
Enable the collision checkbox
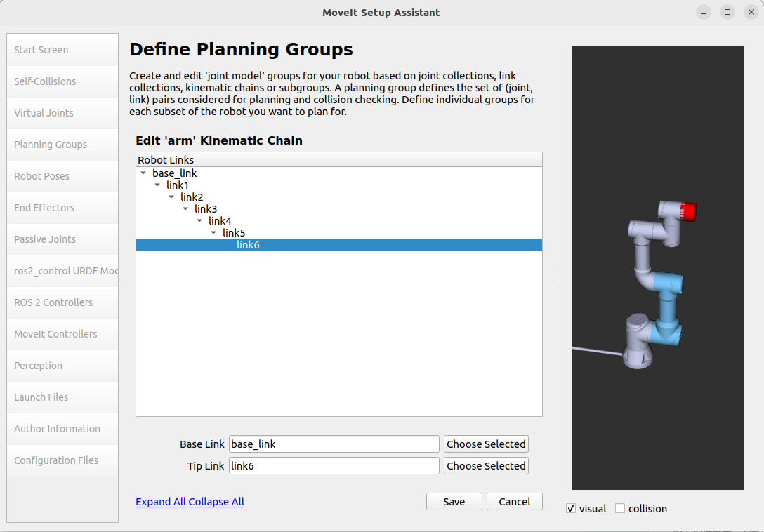(620, 509)
